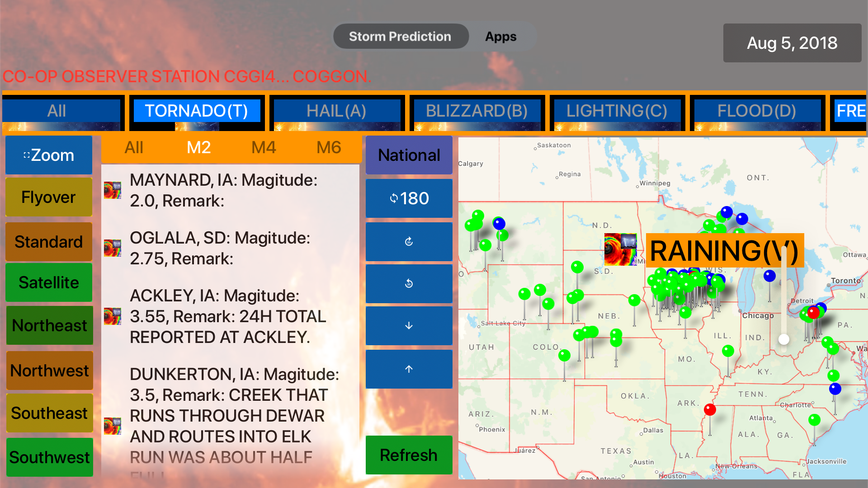Click the red pin in Arkansas
Viewport: 868px width, 488px height.
710,410
